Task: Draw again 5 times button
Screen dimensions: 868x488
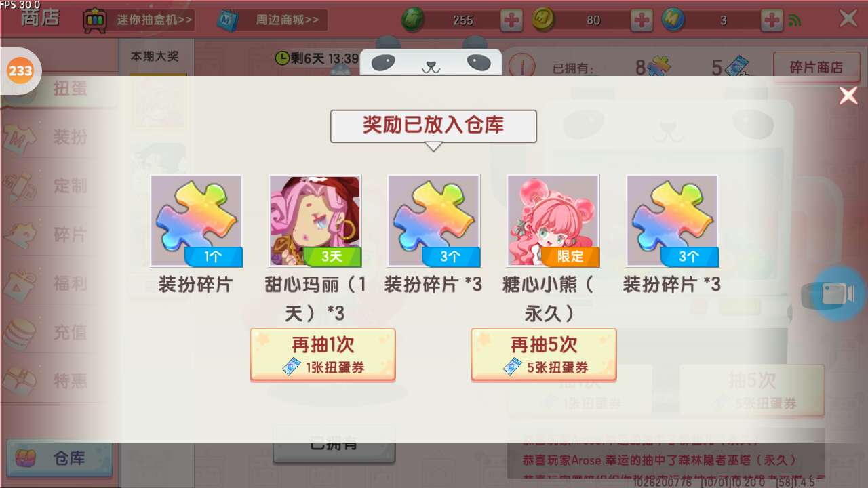Action: pos(544,354)
